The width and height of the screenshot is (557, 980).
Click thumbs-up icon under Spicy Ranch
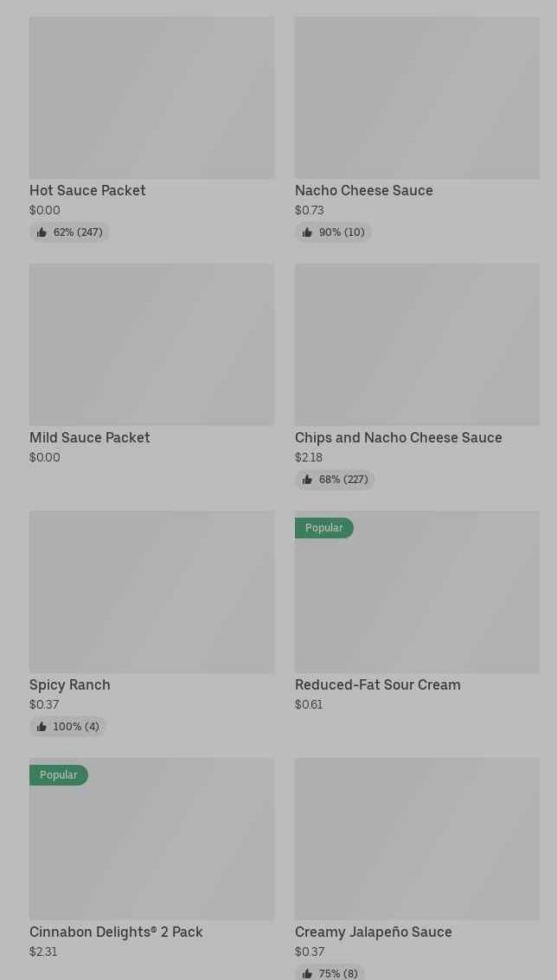click(42, 727)
